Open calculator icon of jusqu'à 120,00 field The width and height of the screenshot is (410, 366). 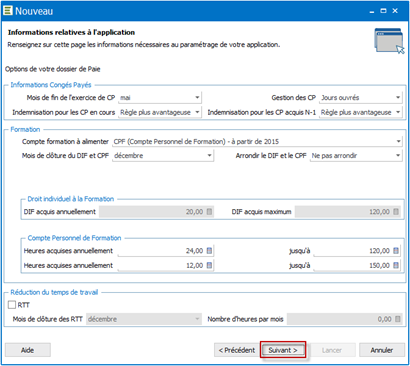pyautogui.click(x=396, y=251)
